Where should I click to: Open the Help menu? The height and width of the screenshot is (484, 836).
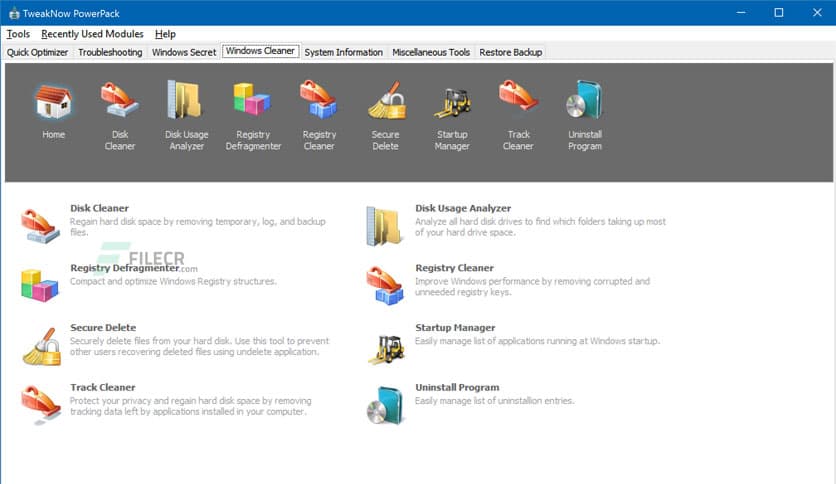click(165, 34)
